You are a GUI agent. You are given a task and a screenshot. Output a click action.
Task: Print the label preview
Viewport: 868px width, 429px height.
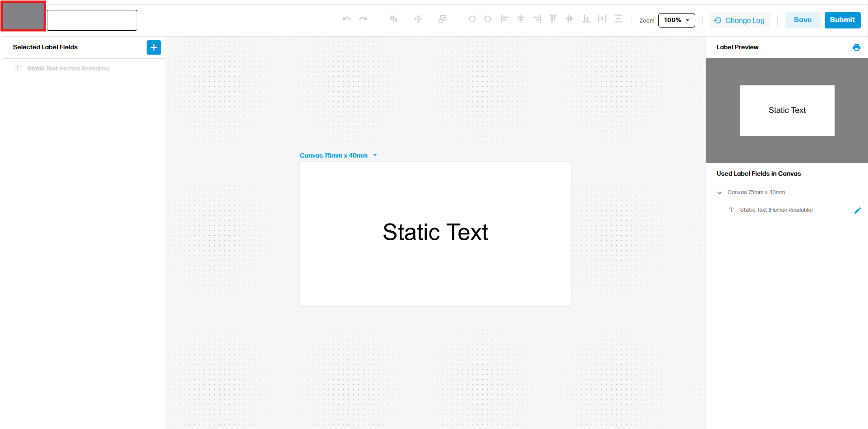(x=856, y=47)
